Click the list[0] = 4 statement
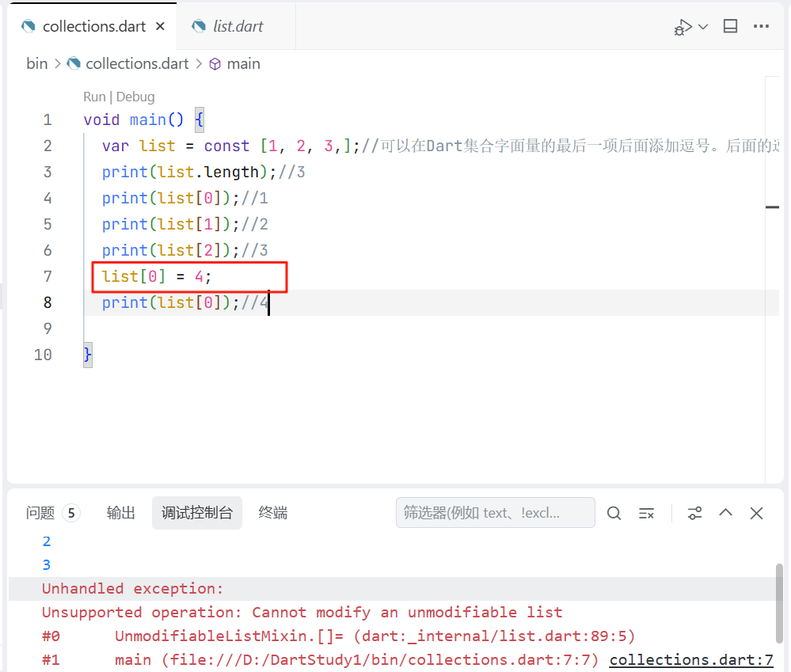This screenshot has width=791, height=672. 157,276
